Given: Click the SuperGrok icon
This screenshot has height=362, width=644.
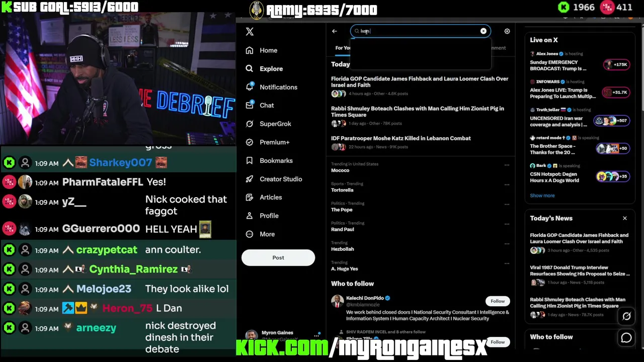Looking at the screenshot, I should [250, 124].
